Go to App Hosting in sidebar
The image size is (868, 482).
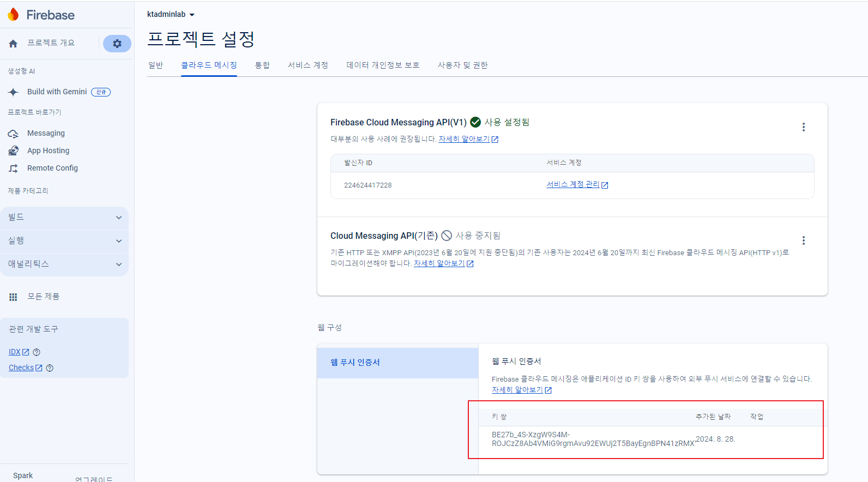(x=49, y=151)
